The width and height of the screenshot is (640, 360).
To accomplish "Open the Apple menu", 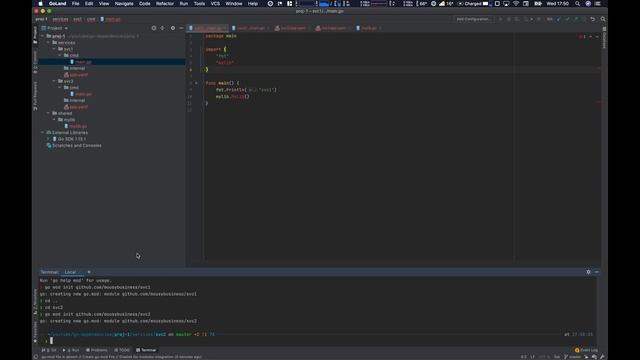I will click(40, 4).
